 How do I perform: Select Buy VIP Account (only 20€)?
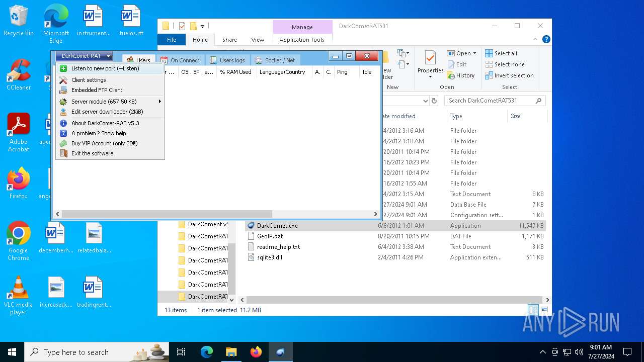click(x=110, y=143)
